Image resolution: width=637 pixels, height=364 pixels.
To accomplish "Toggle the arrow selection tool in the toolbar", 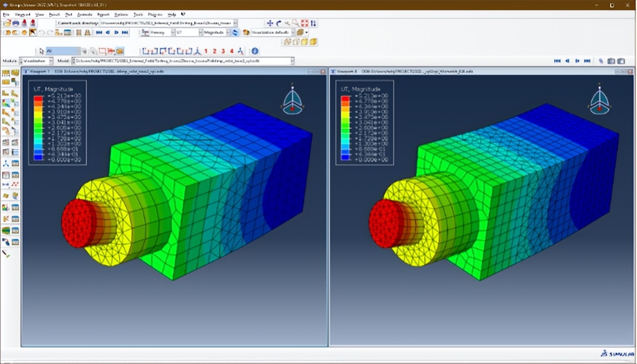I will pyautogui.click(x=33, y=33).
